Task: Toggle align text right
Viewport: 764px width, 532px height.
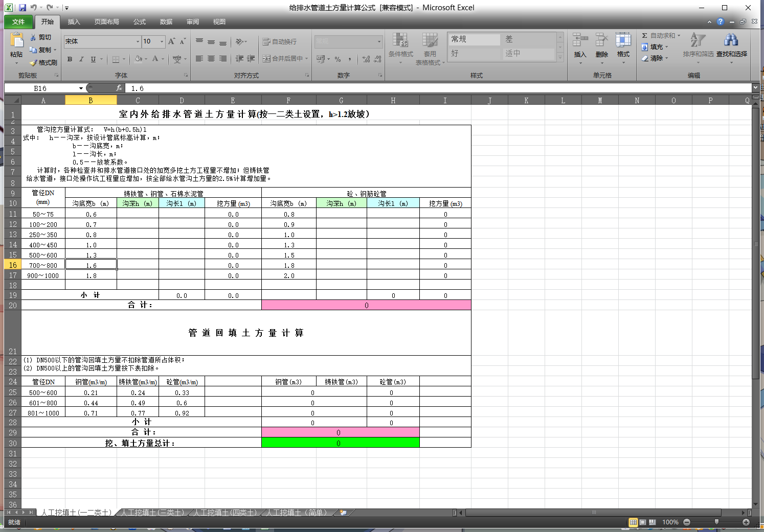Action: click(x=223, y=59)
